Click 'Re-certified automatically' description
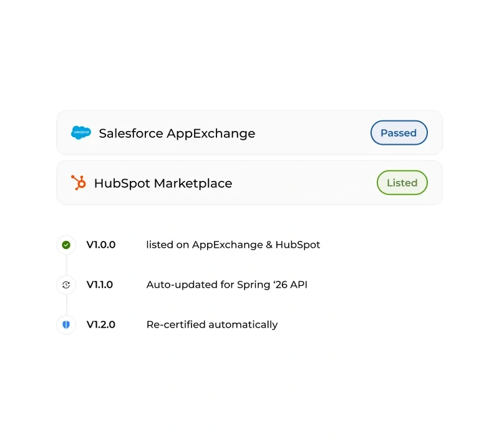 [212, 324]
